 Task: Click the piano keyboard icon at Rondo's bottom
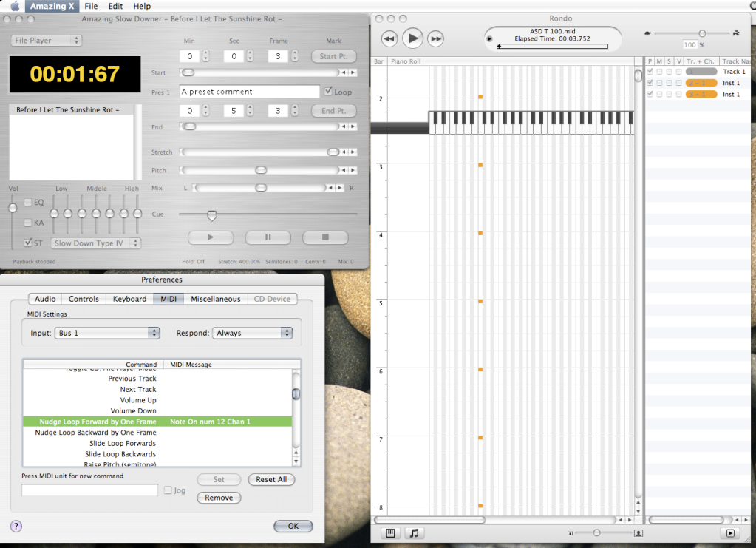pyautogui.click(x=390, y=533)
